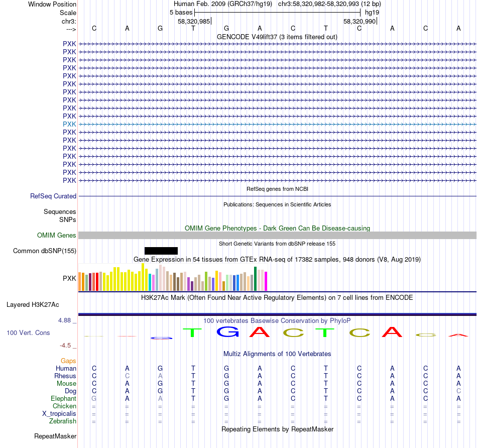Open the OMIM Gene Phenotypes track title

pos(277,228)
